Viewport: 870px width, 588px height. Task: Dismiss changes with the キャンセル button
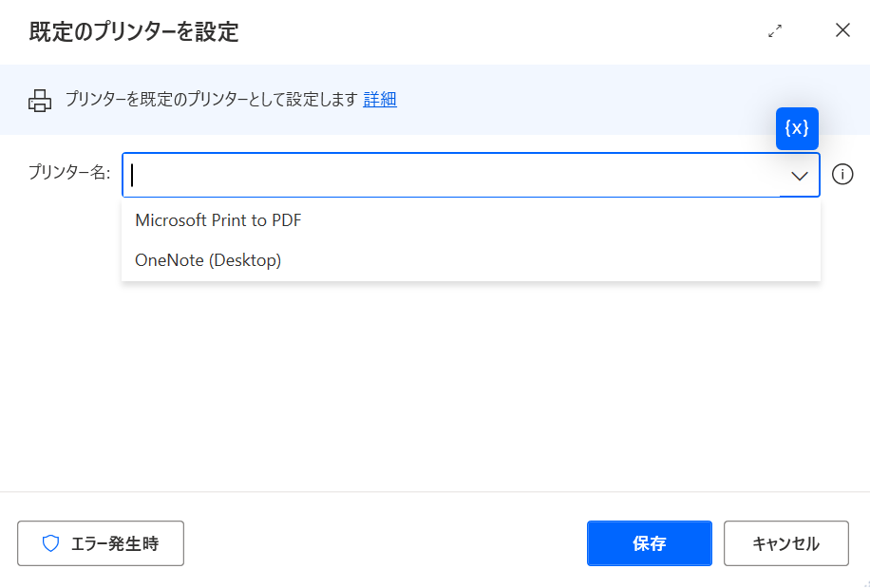(x=785, y=543)
